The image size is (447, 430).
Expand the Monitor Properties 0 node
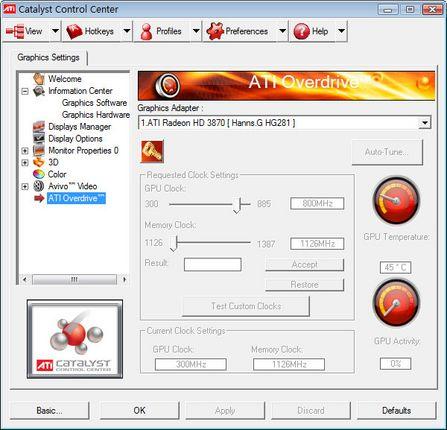(25, 151)
